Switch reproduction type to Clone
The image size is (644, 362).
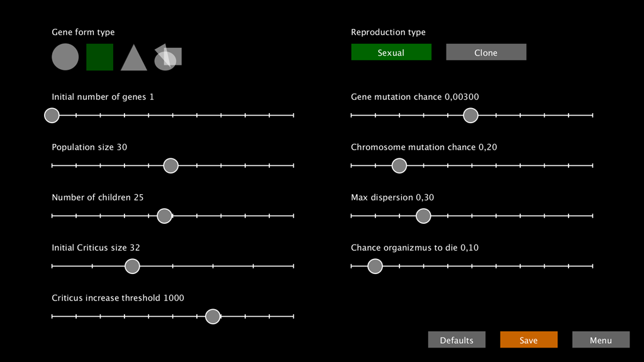pos(486,53)
